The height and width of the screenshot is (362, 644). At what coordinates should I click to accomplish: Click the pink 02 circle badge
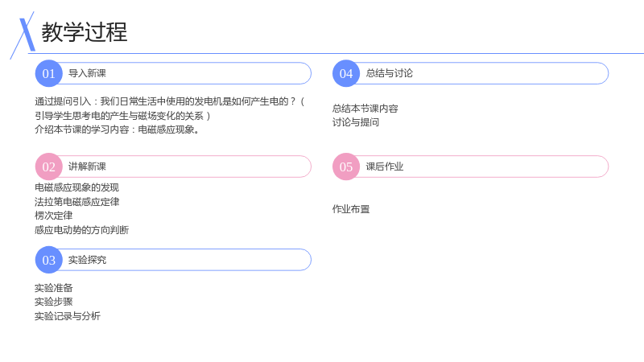coord(49,167)
